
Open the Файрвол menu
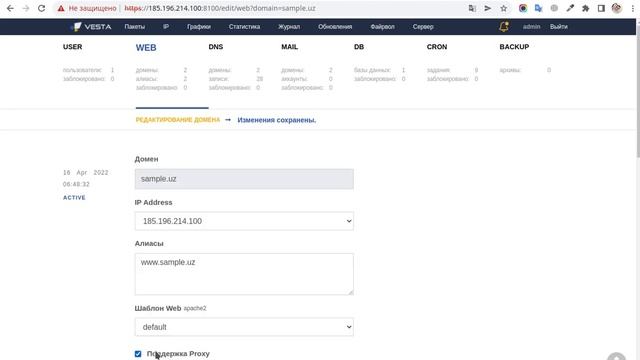[382, 27]
